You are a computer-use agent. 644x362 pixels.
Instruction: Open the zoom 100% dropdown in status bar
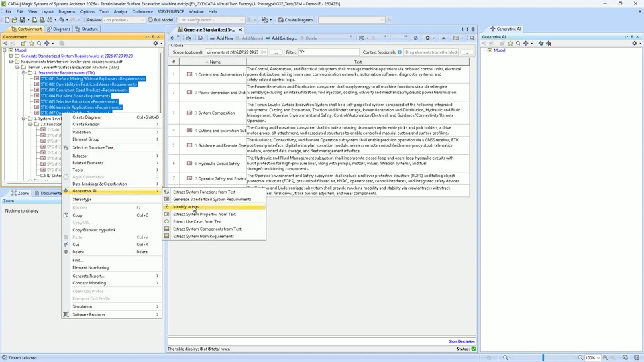click(x=598, y=357)
